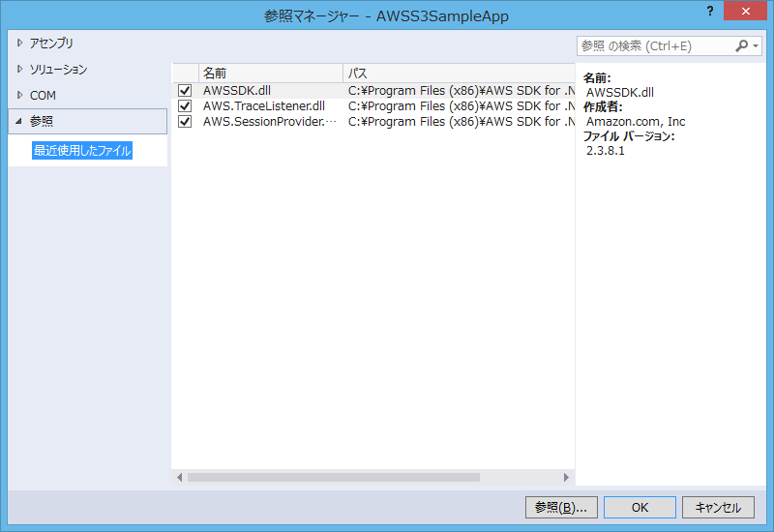Select the ソリューション category
The height and width of the screenshot is (532, 774).
pyautogui.click(x=58, y=69)
